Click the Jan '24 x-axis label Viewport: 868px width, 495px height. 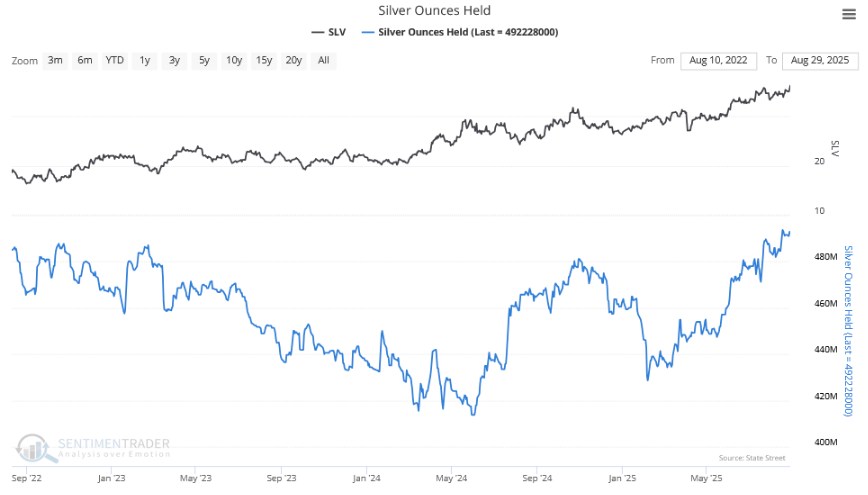pyautogui.click(x=366, y=478)
